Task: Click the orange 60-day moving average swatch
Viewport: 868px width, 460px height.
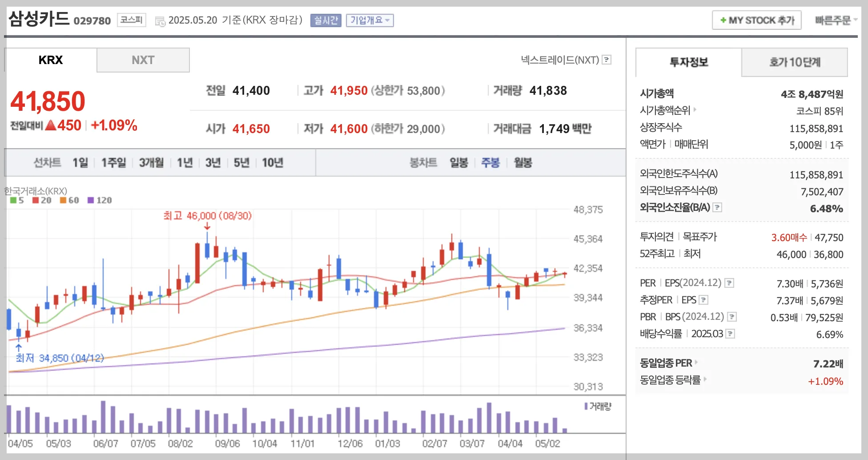Action: pyautogui.click(x=63, y=200)
